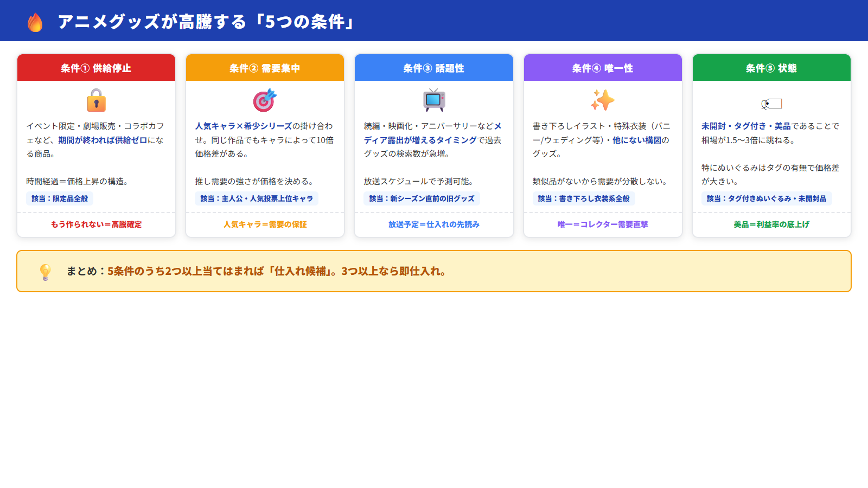Select the TV icon on the 話題性 card

click(433, 100)
